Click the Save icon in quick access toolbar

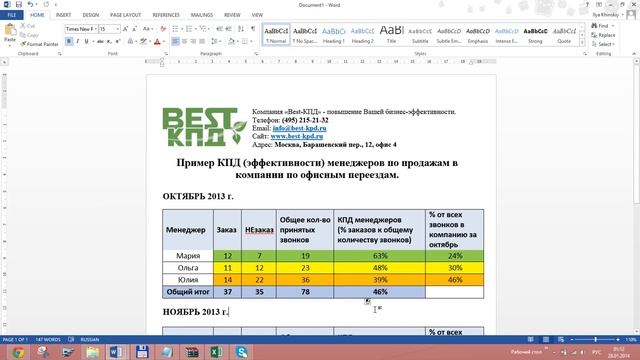tap(19, 4)
